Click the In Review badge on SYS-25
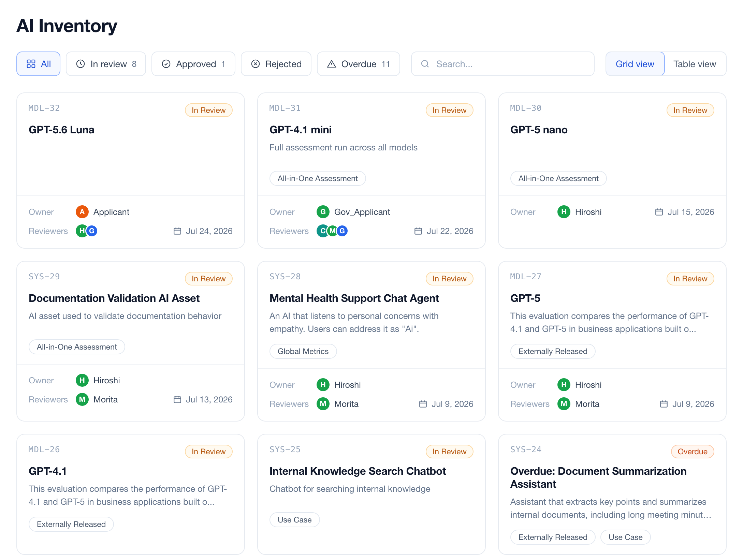 450,452
